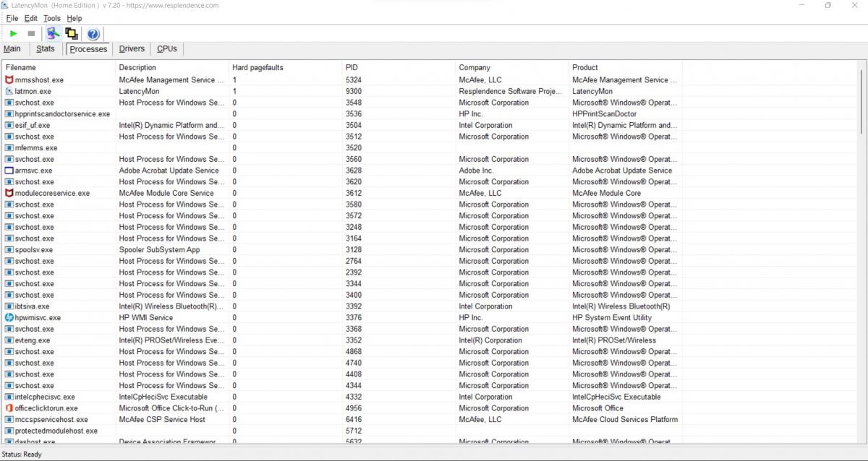Open the Edit menu
Image resolution: width=868 pixels, height=461 pixels.
click(x=30, y=18)
